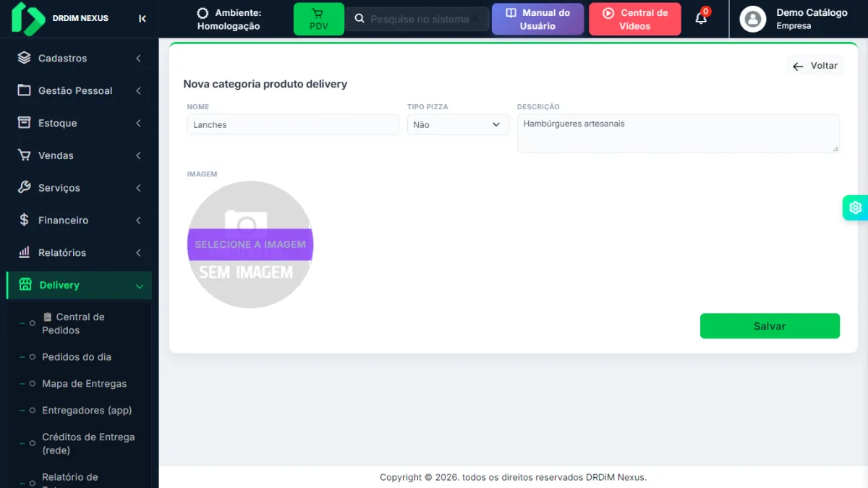Click the Sem Imagem placeholder thumbnail
The image size is (868, 488).
(x=250, y=244)
